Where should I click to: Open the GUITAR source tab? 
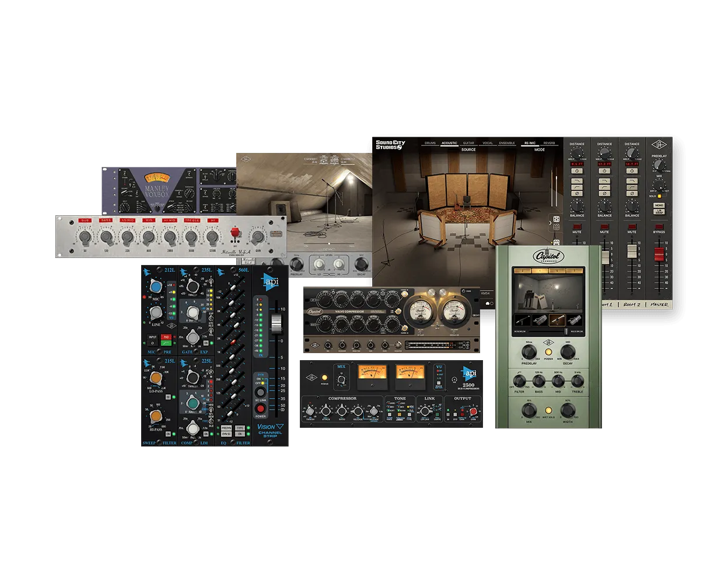tap(468, 143)
